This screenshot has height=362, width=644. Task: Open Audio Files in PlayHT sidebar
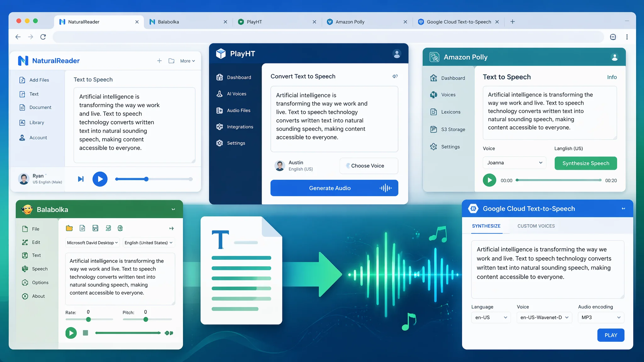[233, 110]
